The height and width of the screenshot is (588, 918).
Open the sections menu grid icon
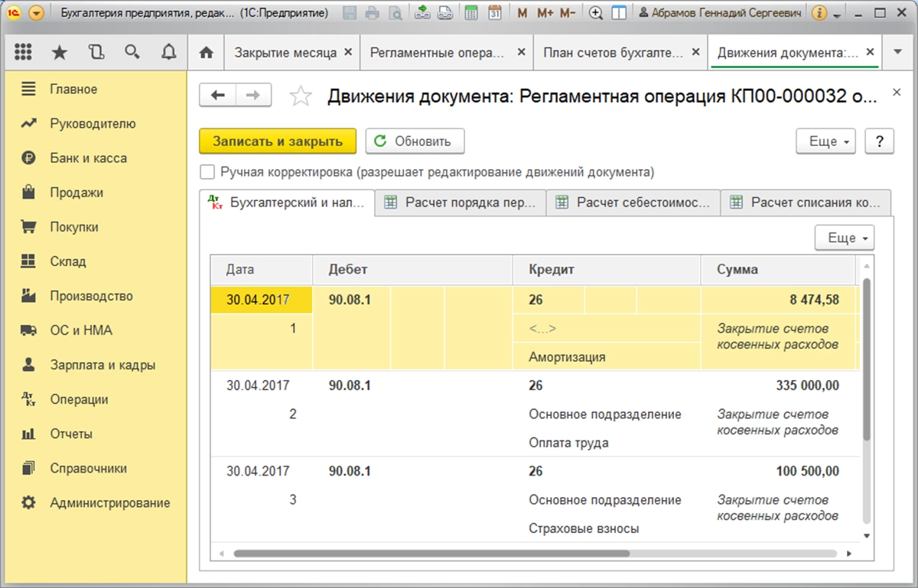coord(23,52)
